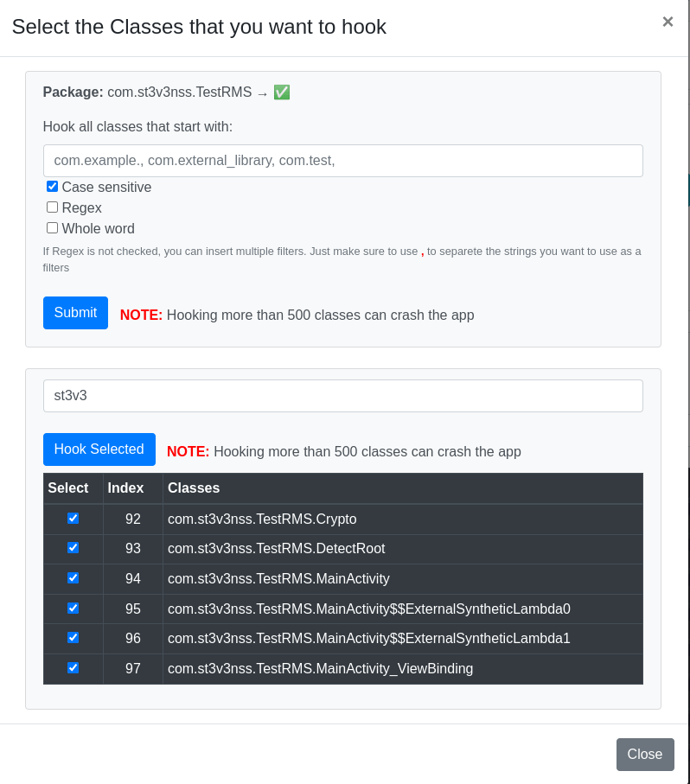The height and width of the screenshot is (784, 690).
Task: Uncheck the DetectRoot class checkbox
Action: pos(73,548)
